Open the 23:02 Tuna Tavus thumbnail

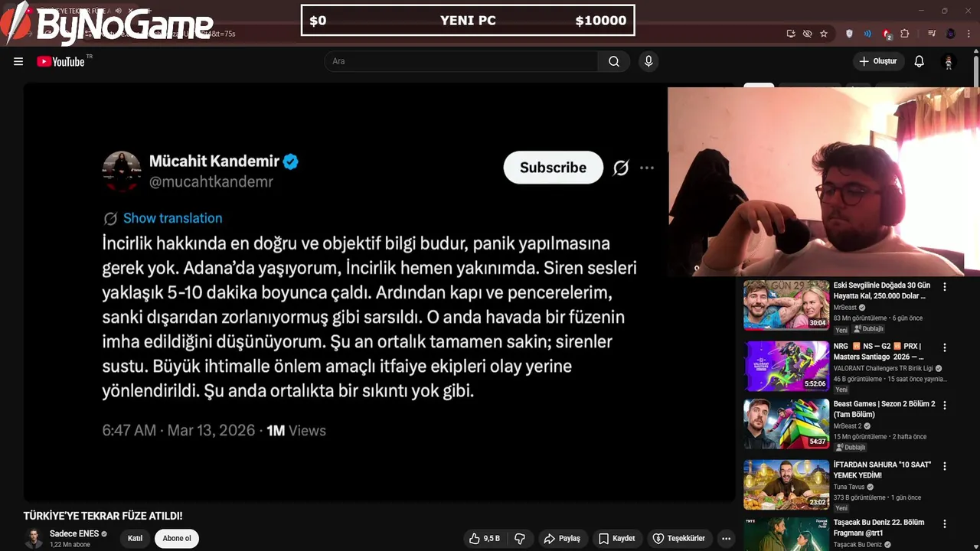pos(786,484)
